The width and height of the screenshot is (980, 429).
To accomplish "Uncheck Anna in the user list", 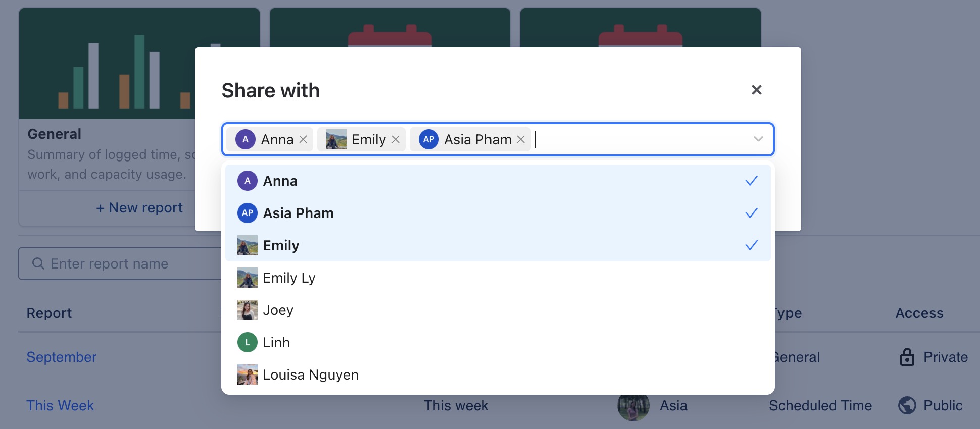I will click(498, 181).
